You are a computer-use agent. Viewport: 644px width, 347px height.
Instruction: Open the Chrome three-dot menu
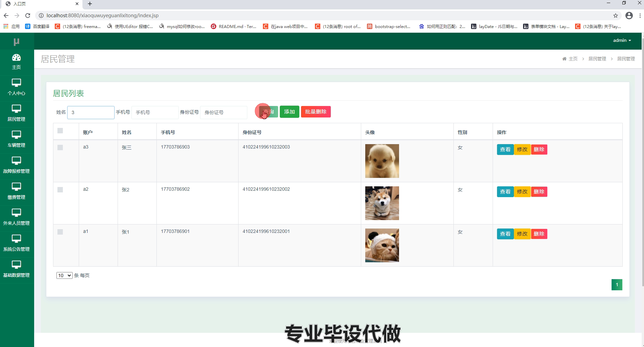coord(640,16)
